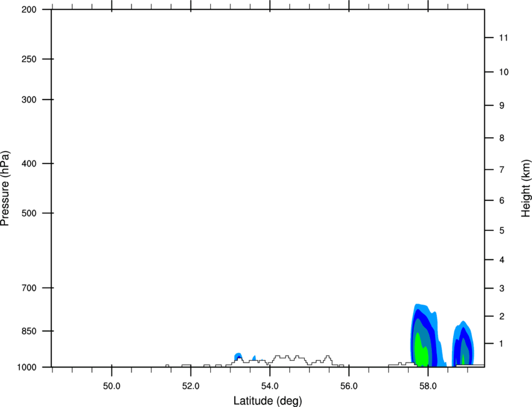This screenshot has height=407, width=532.
Task: Click the 'Height (km)' axis title
Action: click(526, 188)
